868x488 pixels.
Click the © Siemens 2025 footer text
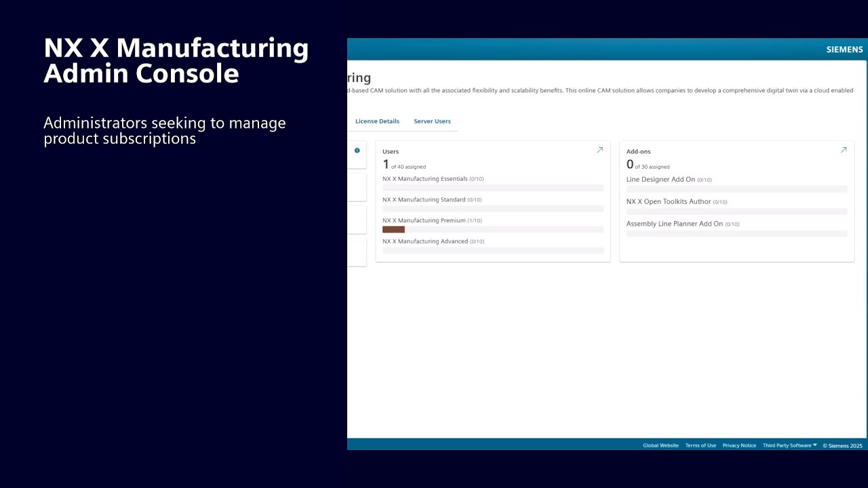843,445
